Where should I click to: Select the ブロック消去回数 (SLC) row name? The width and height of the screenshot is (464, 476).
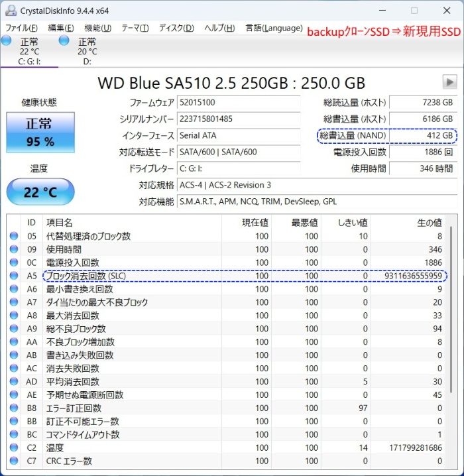86,276
